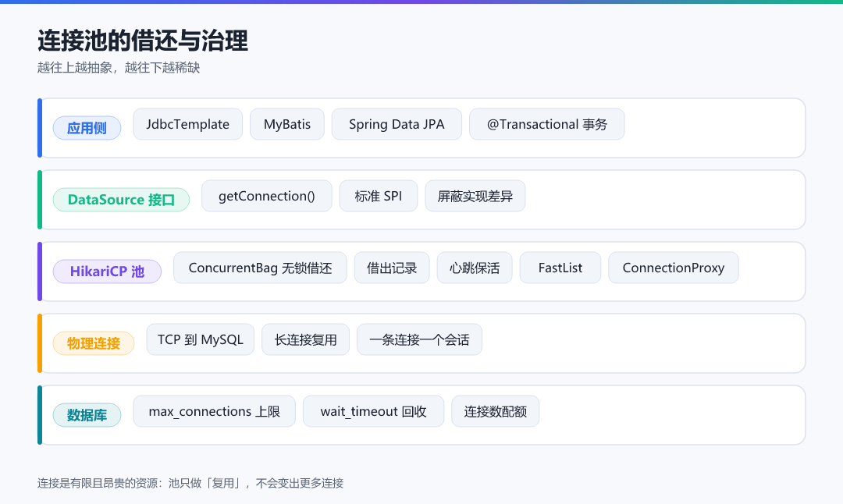Click the 长连接复用 chip
The width and height of the screenshot is (843, 504).
click(x=306, y=339)
